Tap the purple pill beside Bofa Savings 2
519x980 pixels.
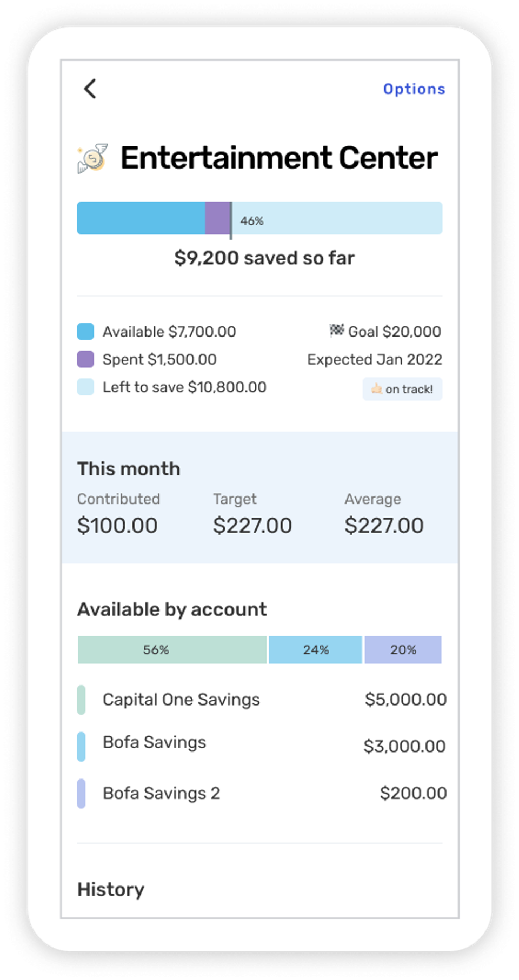pos(82,793)
